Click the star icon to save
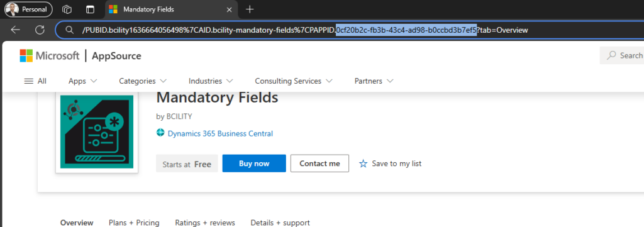Screen dimensions: 644x227 coord(363,163)
